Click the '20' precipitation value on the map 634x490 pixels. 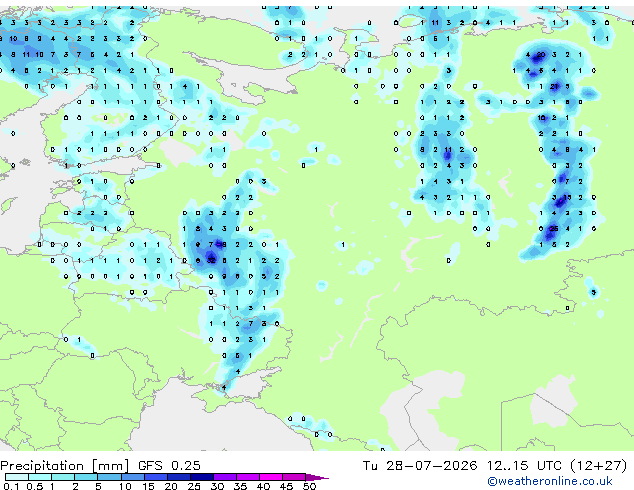coord(541,55)
